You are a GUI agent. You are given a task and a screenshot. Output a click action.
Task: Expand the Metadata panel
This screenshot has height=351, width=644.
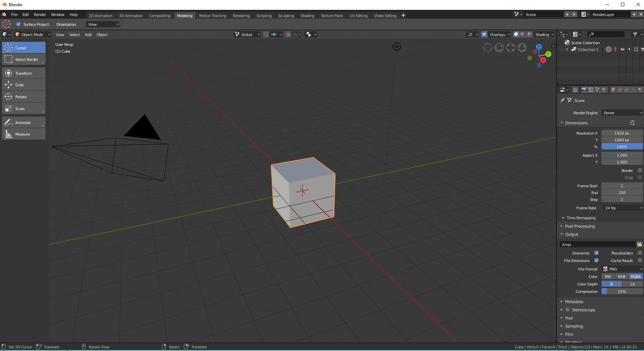pos(574,301)
